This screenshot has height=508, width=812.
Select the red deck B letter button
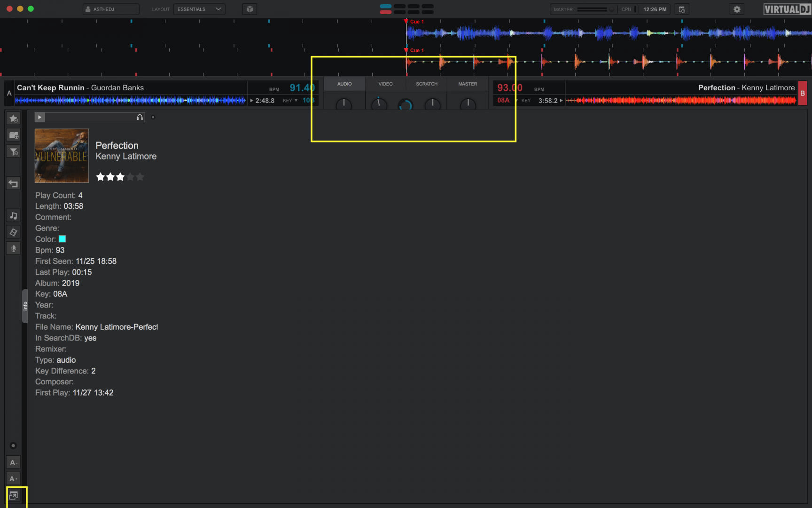point(803,93)
